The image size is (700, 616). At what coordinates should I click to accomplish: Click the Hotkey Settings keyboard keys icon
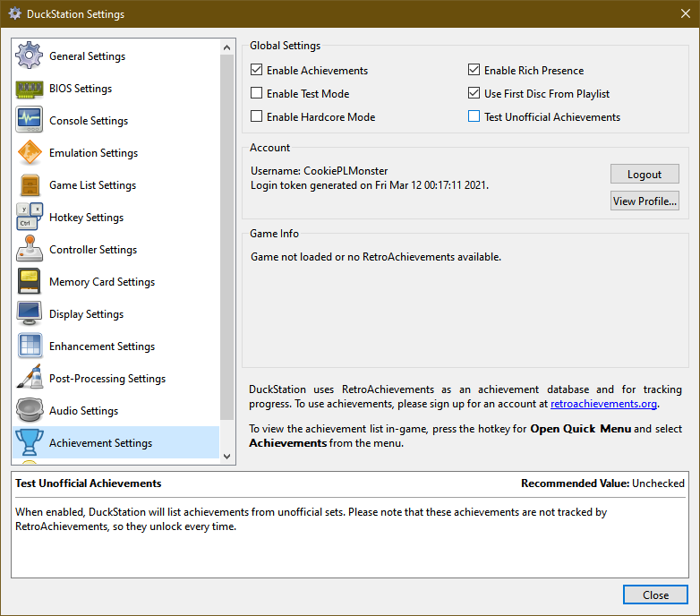coord(30,217)
